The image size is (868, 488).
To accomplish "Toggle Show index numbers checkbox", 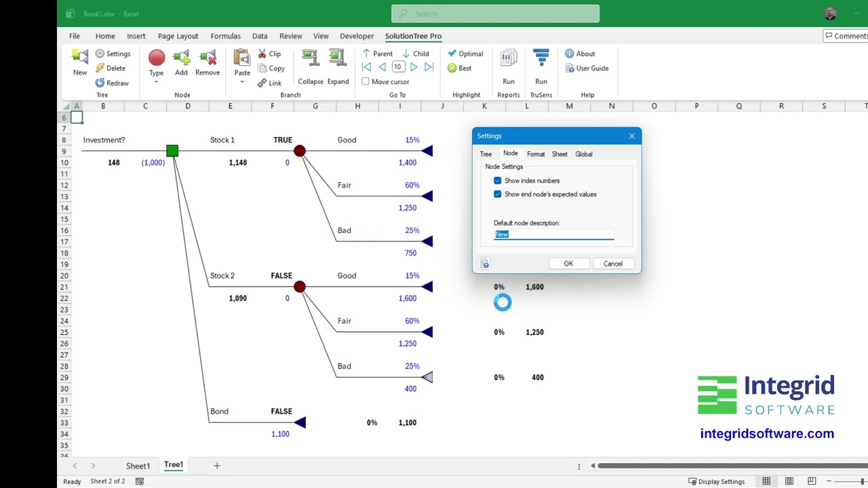I will click(x=498, y=180).
